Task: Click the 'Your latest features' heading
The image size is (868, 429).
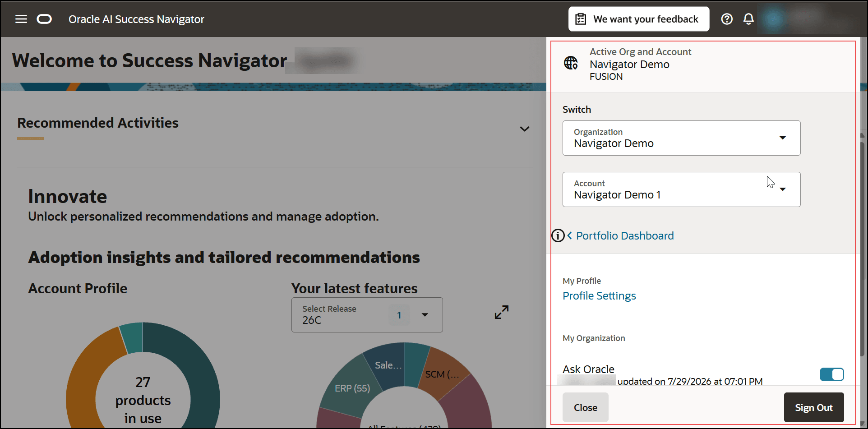Action: tap(354, 288)
